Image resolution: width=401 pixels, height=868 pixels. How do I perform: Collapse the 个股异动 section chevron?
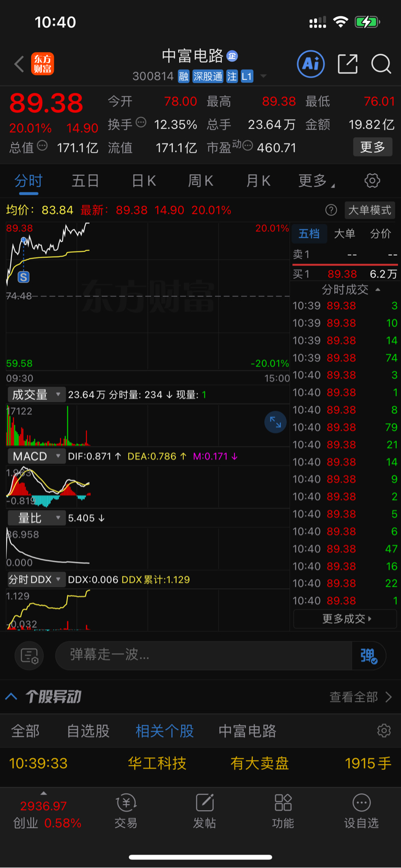[11, 696]
